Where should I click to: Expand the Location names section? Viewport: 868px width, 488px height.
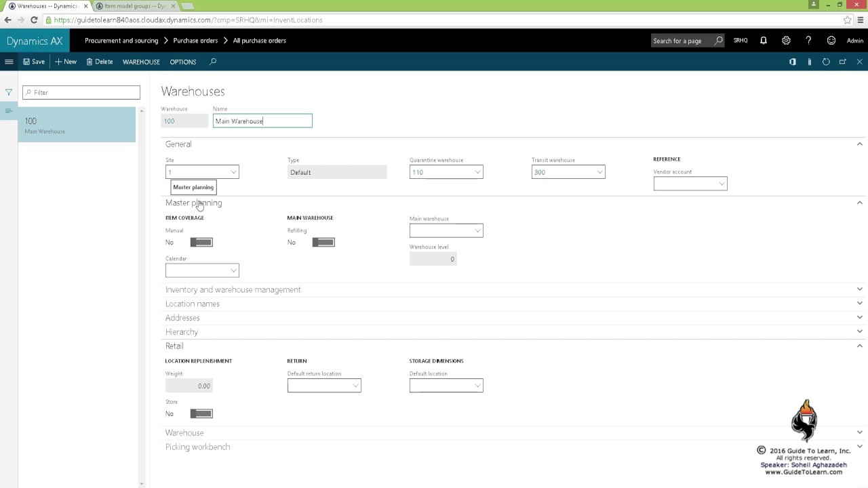(x=514, y=304)
